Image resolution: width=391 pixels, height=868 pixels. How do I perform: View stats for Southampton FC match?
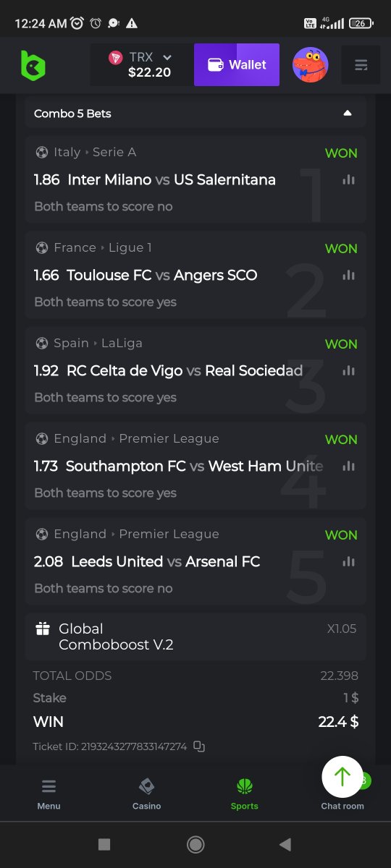[348, 466]
